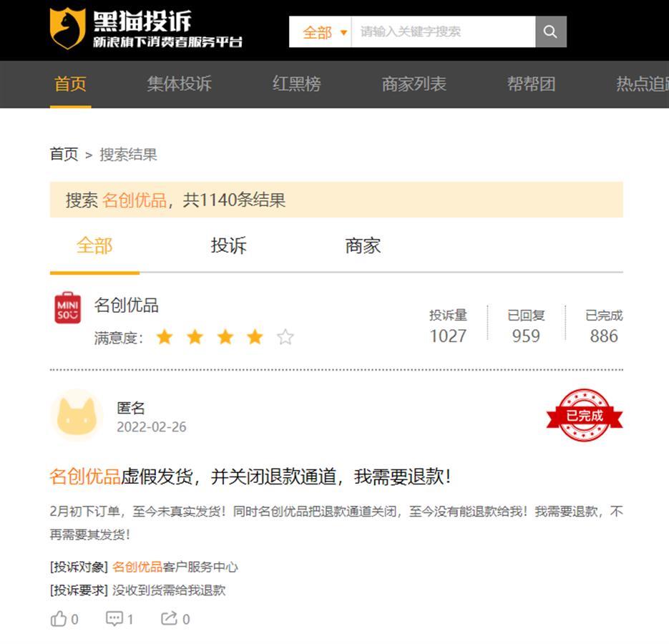Click the 满意度 label
This screenshot has height=644, width=669.
click(118, 338)
